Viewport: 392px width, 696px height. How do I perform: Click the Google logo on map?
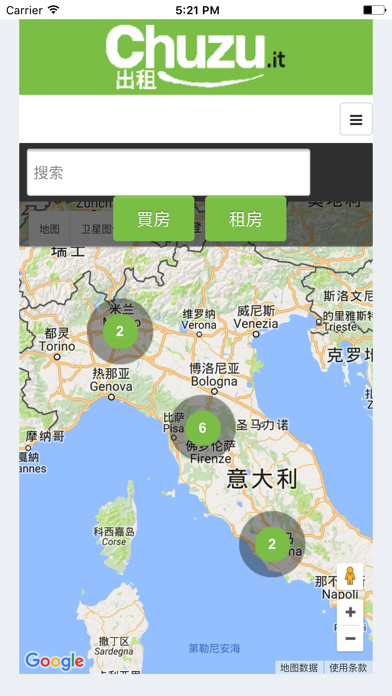(x=55, y=661)
